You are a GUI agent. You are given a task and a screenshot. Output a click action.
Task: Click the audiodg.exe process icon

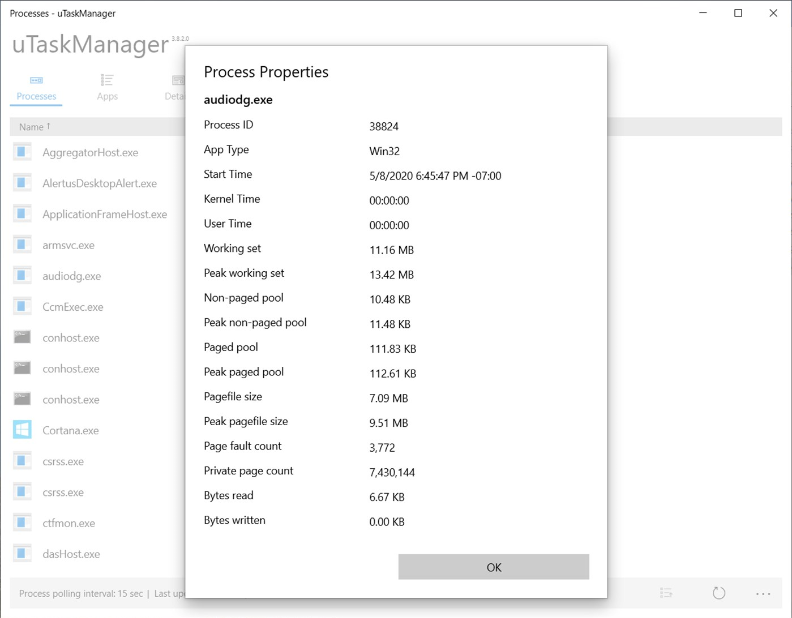tap(22, 276)
